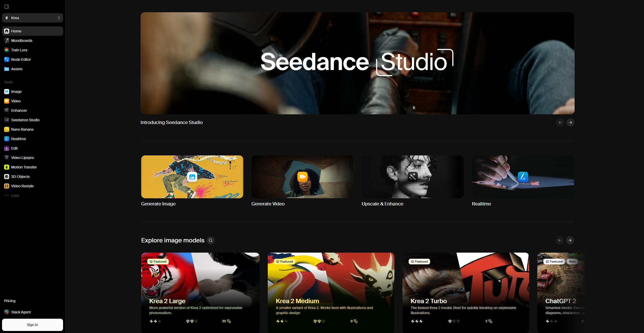Open the Krea workspace dropdown
The image size is (644, 333).
(x=32, y=18)
